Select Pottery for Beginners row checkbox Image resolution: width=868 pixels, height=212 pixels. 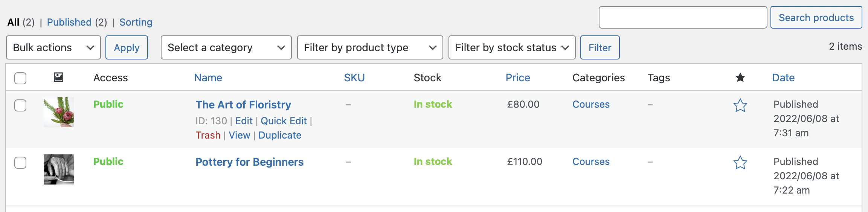pos(20,163)
